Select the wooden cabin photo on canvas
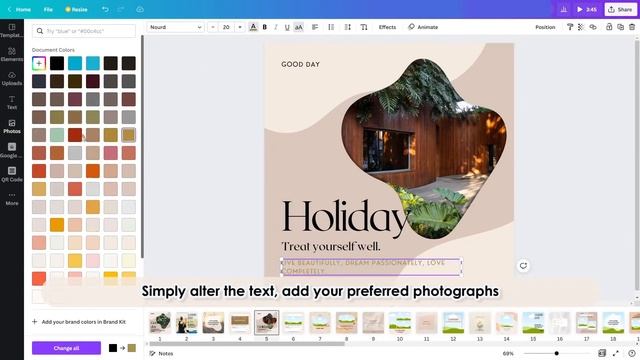This screenshot has width=640, height=360. pos(424,148)
